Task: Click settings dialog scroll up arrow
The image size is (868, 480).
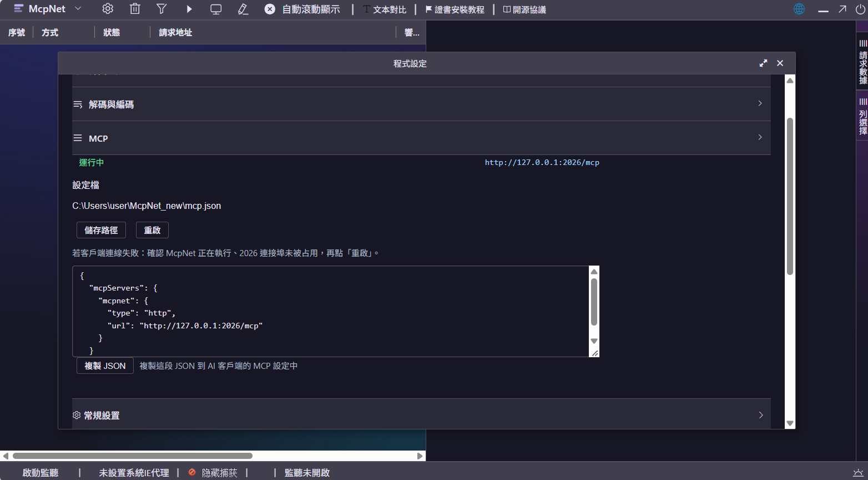Action: (790, 81)
